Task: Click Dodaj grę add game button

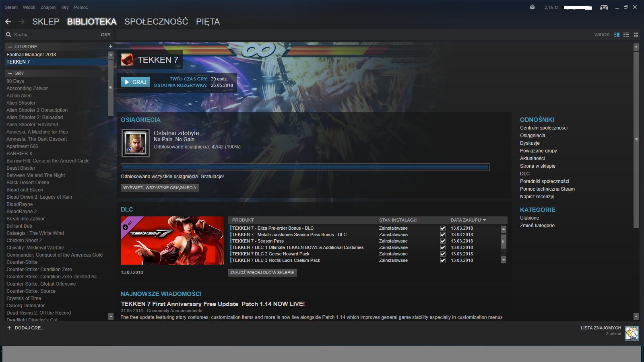Action: pos(26,328)
